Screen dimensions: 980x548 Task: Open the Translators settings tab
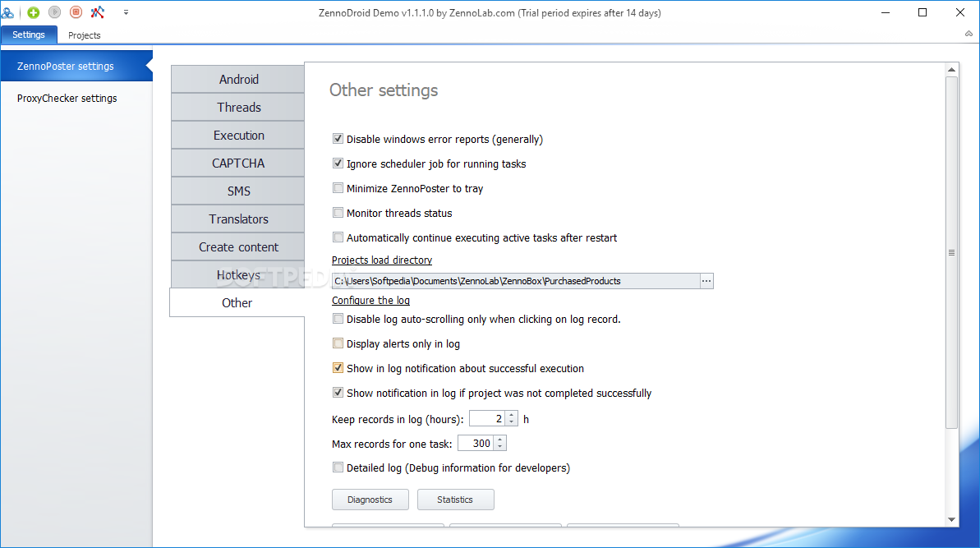click(x=238, y=219)
